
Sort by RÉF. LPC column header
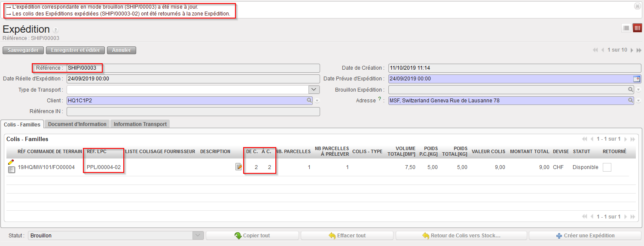[x=97, y=151]
